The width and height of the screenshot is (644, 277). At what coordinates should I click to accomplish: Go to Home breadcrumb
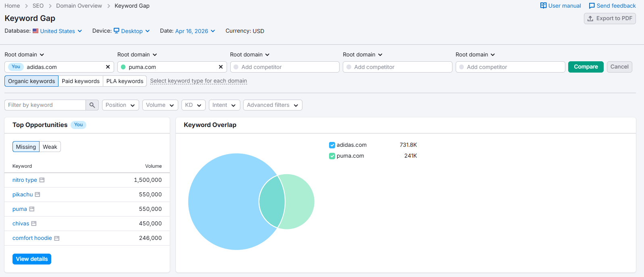(12, 6)
